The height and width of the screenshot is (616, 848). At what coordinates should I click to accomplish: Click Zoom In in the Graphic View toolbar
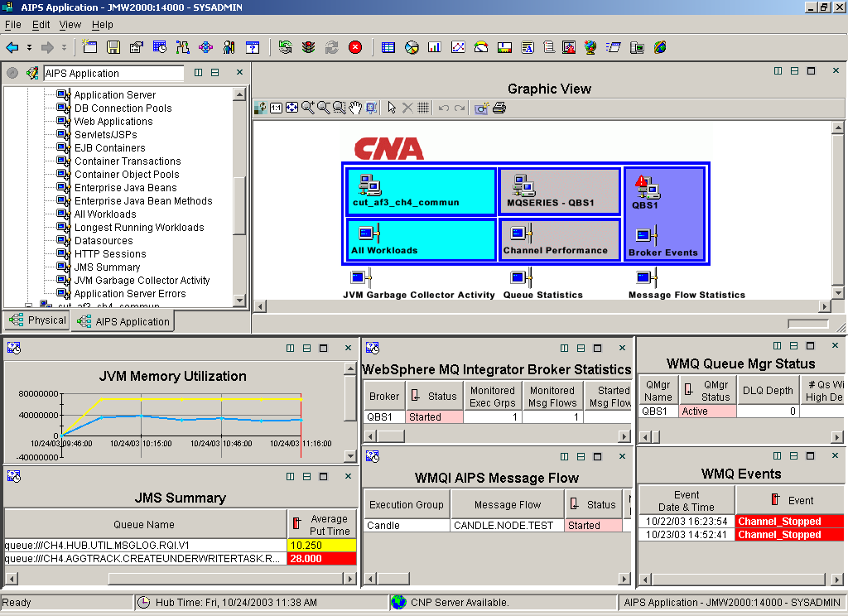pos(308,108)
